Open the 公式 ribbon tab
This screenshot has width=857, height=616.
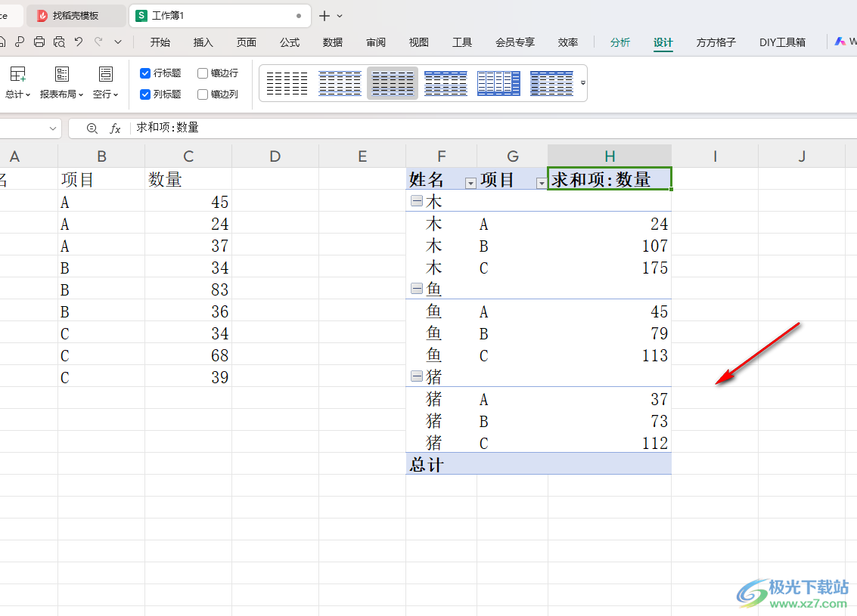290,42
